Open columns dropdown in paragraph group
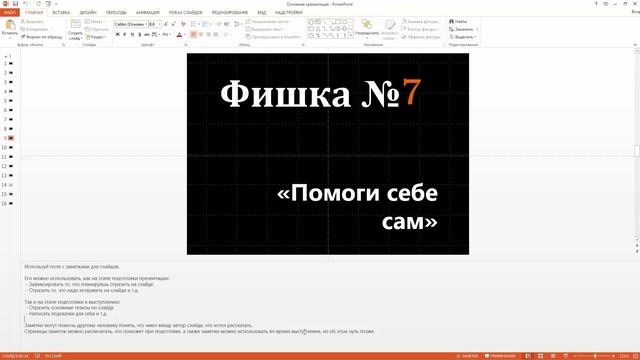Screen dimensions: 640x360 pos(226,35)
